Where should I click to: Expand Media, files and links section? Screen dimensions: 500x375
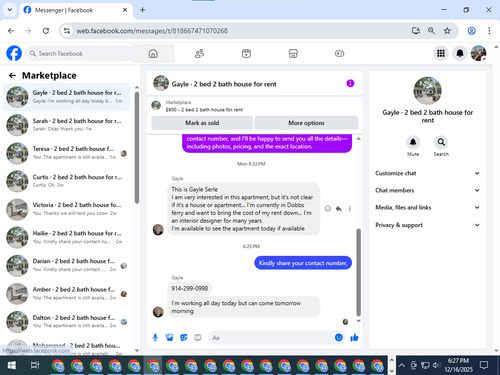(427, 207)
